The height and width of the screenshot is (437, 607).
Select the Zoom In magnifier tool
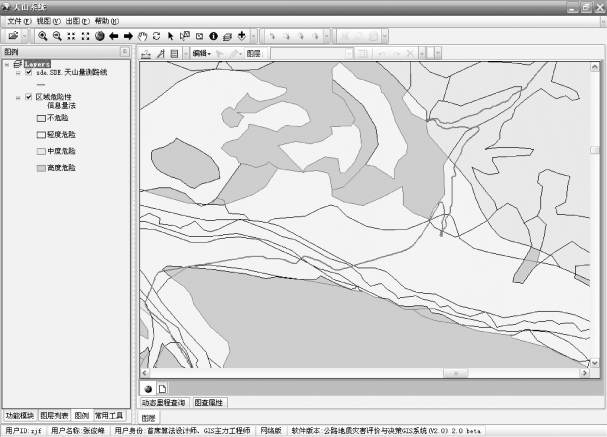click(x=43, y=36)
